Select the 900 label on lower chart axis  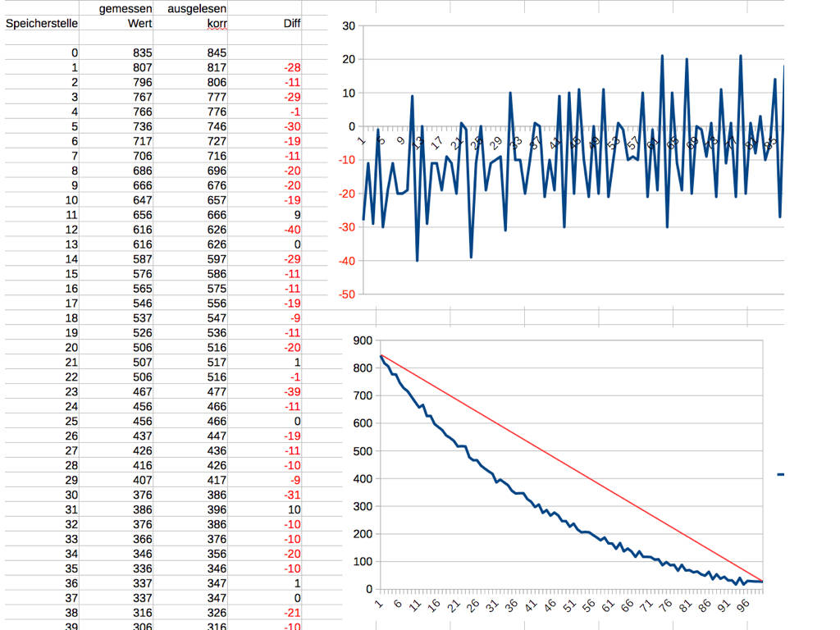pyautogui.click(x=362, y=340)
